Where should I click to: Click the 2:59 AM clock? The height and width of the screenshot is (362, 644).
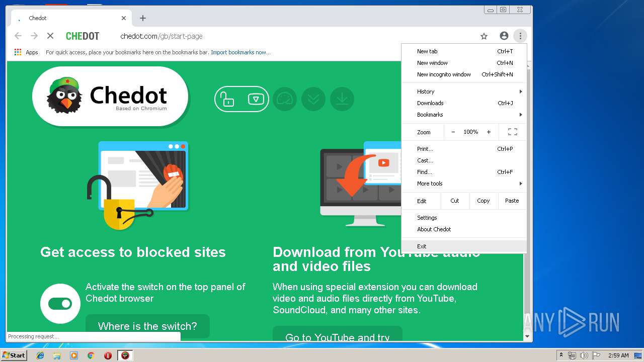pyautogui.click(x=618, y=355)
